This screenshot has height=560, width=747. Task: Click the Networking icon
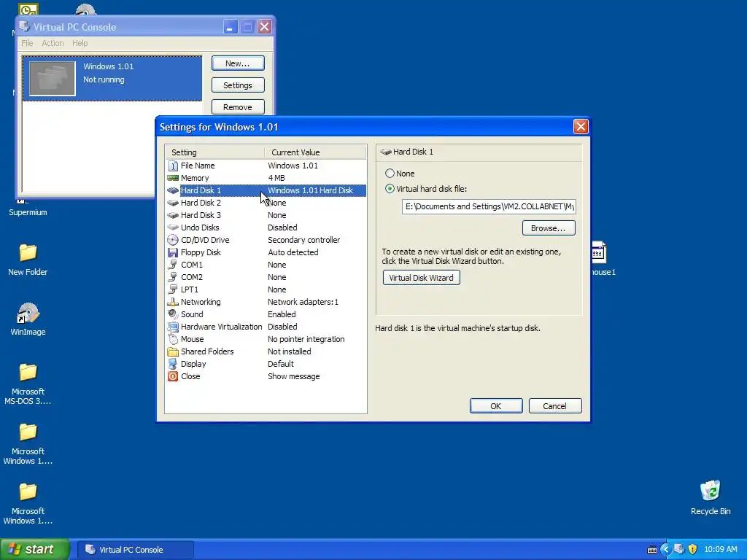(x=173, y=302)
